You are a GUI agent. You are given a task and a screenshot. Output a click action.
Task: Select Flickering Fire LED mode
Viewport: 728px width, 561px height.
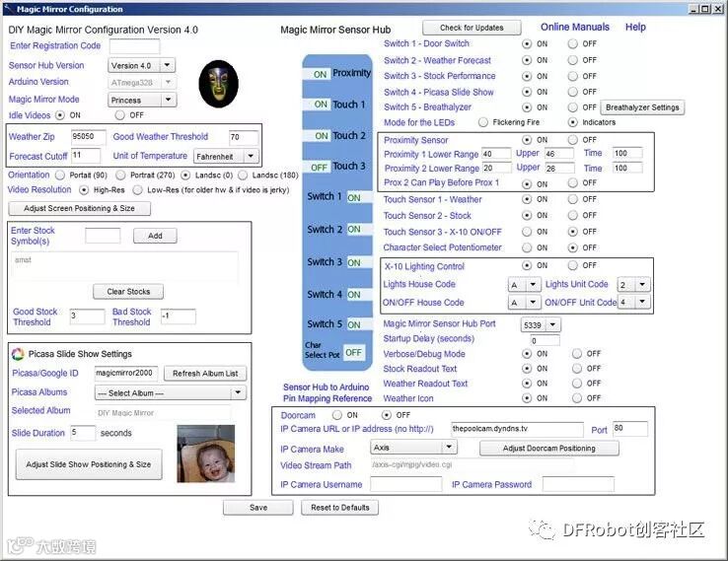click(483, 122)
